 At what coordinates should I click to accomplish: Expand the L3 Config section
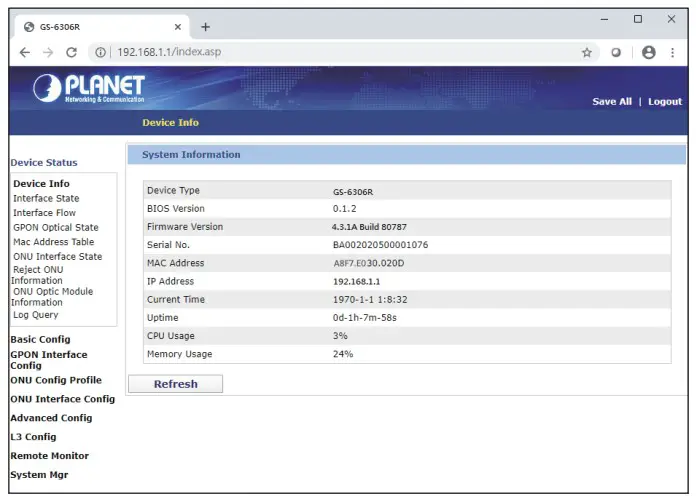pyautogui.click(x=33, y=437)
